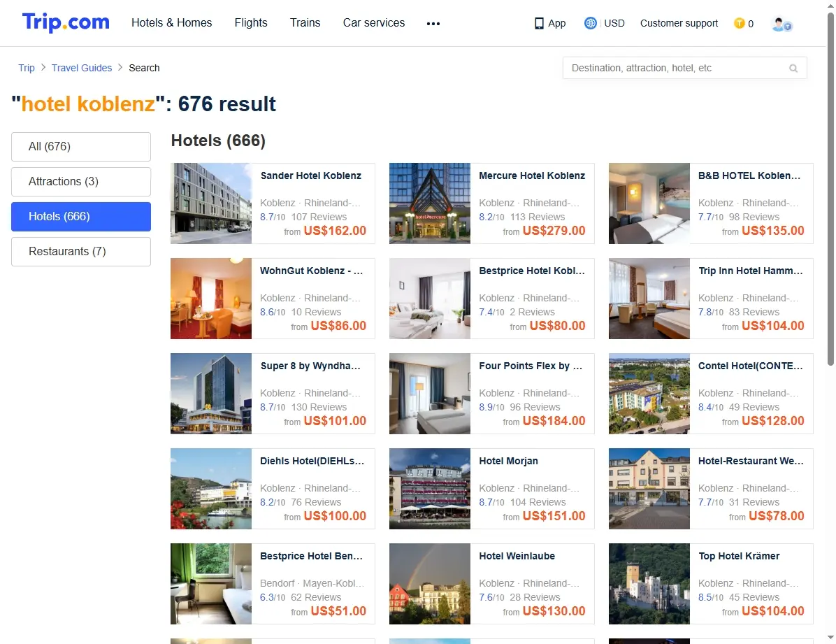This screenshot has height=644, width=836.
Task: Open Contel Hotel aerial photo
Action: point(649,394)
